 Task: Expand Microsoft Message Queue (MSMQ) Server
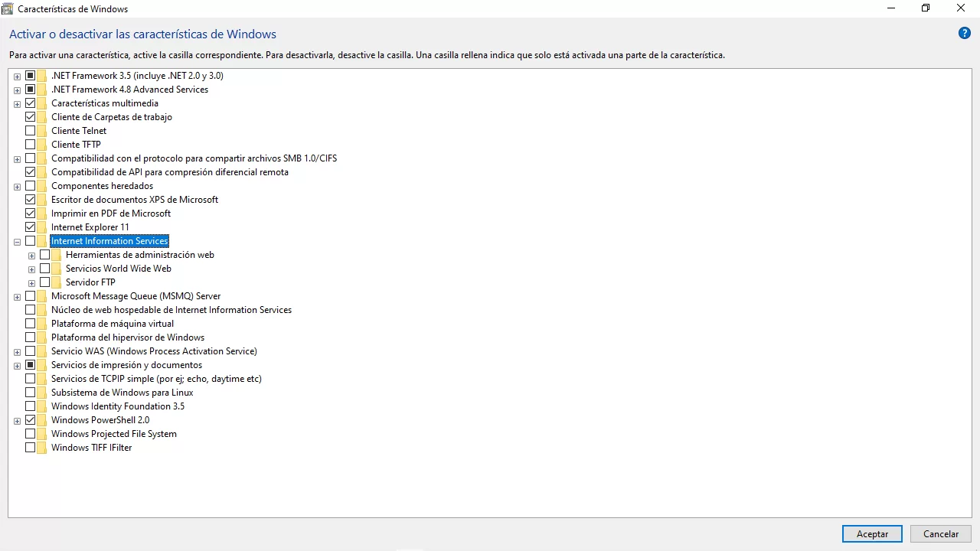tap(17, 297)
